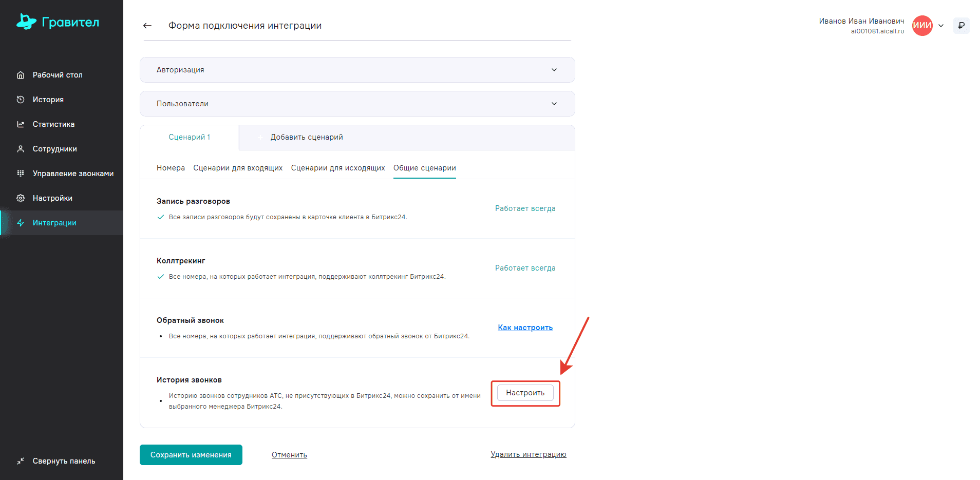Open the История clock icon
Screen dimensions: 980x480
pyautogui.click(x=21, y=100)
